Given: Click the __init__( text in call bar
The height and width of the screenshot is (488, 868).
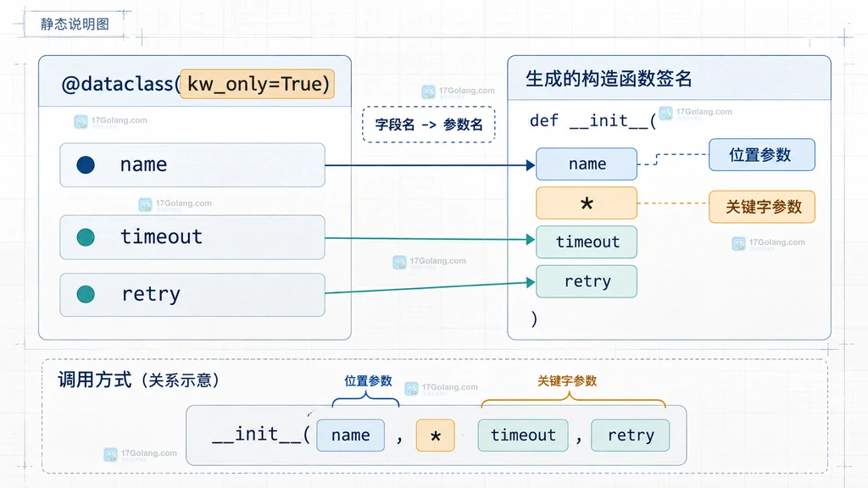Looking at the screenshot, I should [x=261, y=435].
